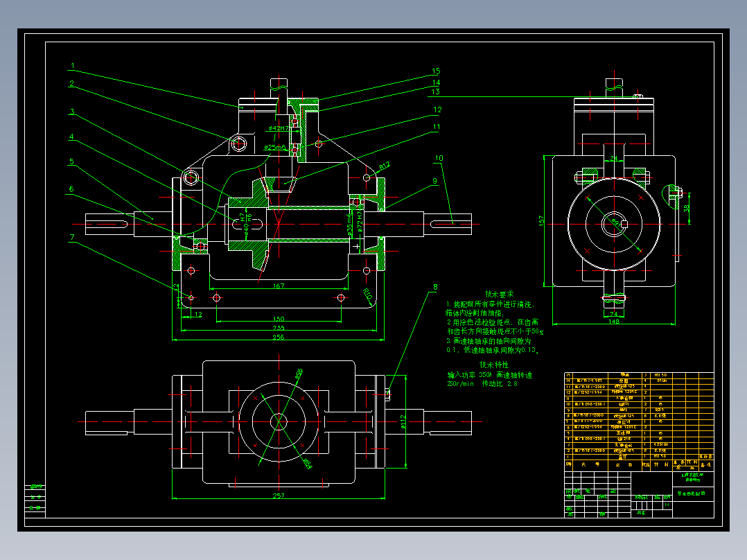Select the φ42H7 fit annotation
Screen dimensions: 747x560
(x=279, y=128)
